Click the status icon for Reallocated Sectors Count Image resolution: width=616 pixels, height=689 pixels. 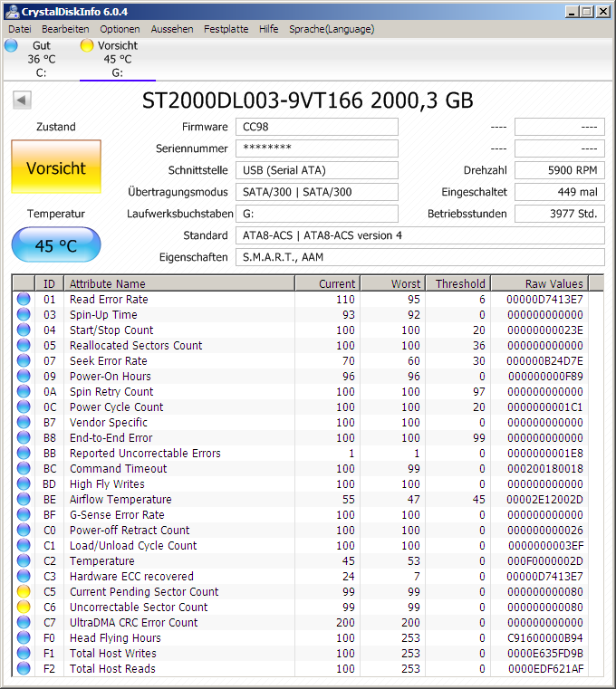[24, 345]
